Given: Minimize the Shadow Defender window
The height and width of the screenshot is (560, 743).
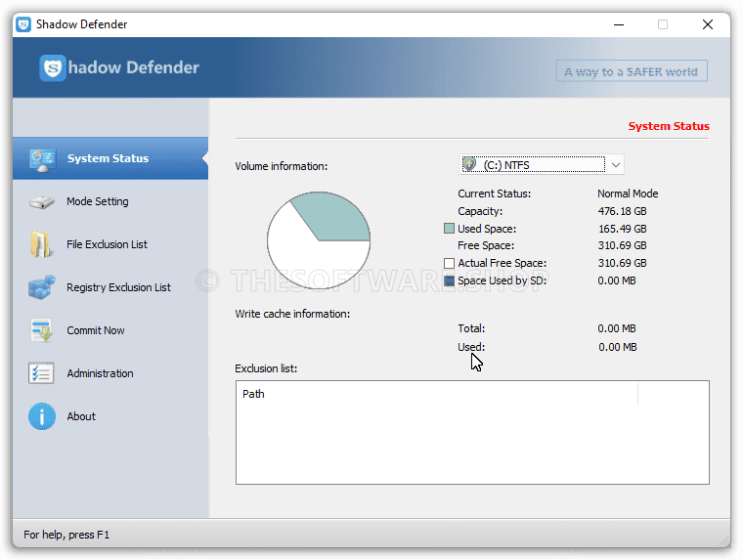Looking at the screenshot, I should [x=619, y=24].
